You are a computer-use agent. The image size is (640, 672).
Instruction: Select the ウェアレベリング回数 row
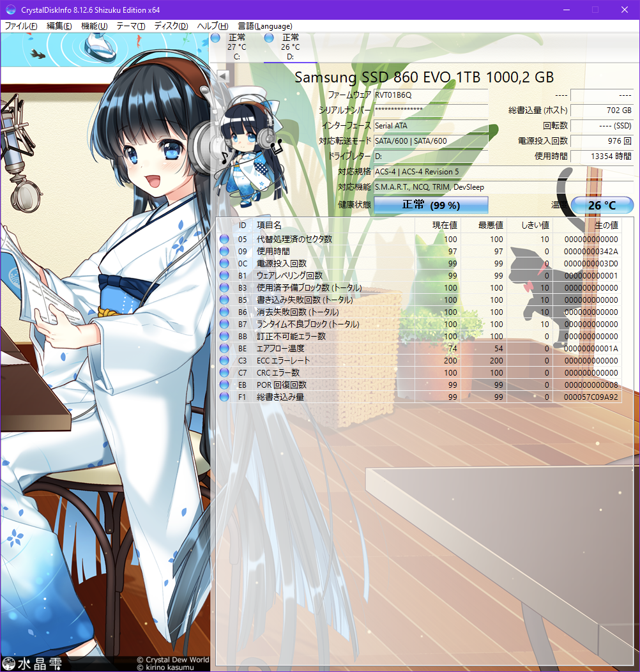click(419, 275)
